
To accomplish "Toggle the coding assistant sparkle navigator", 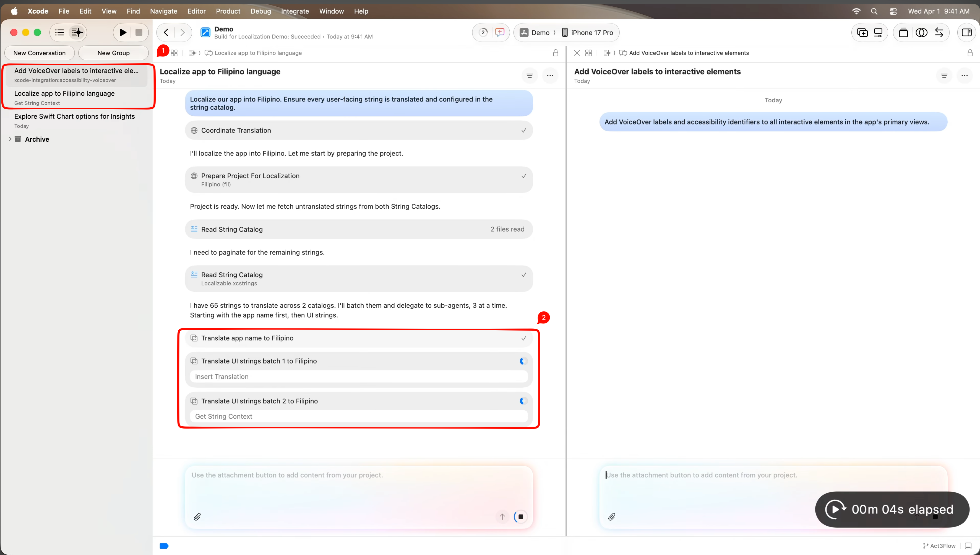I will pos(77,32).
